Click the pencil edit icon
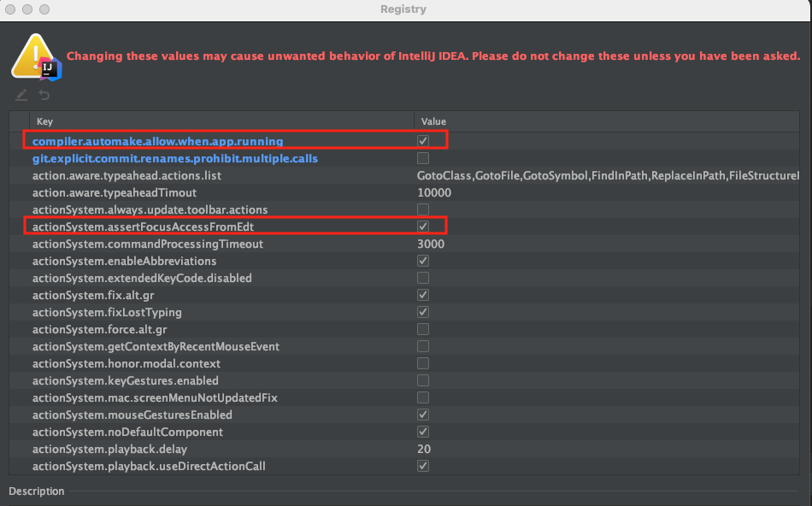Viewport: 812px width, 506px height. pyautogui.click(x=21, y=95)
